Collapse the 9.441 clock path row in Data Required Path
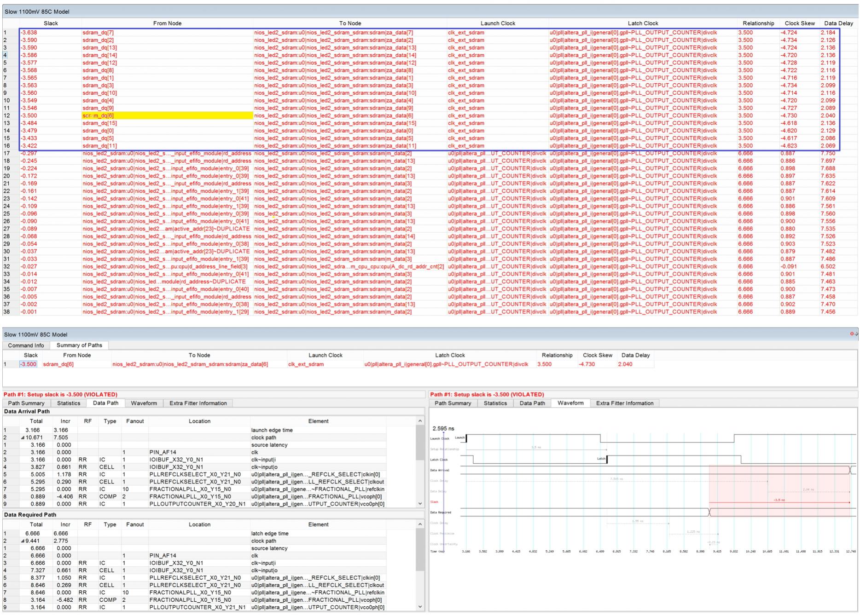Viewport: 860px width, 616px height. pos(23,541)
